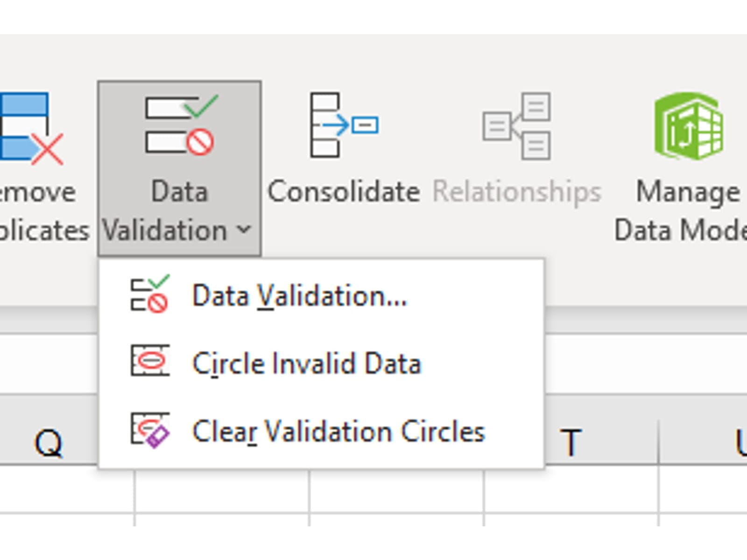Select 'Circle Invalid Data' menu option

coord(307,363)
